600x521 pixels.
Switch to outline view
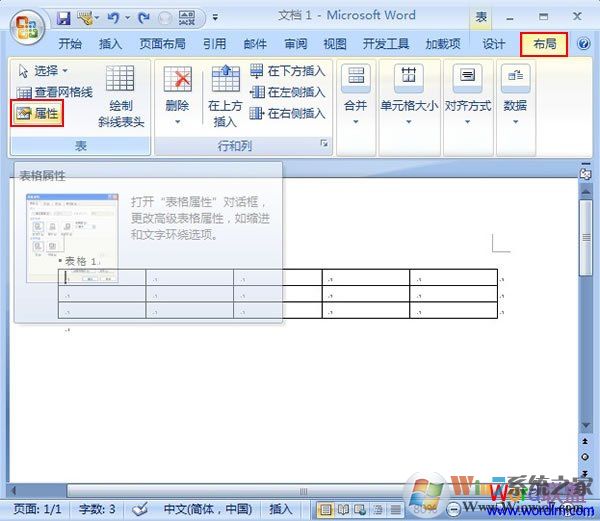click(x=378, y=510)
